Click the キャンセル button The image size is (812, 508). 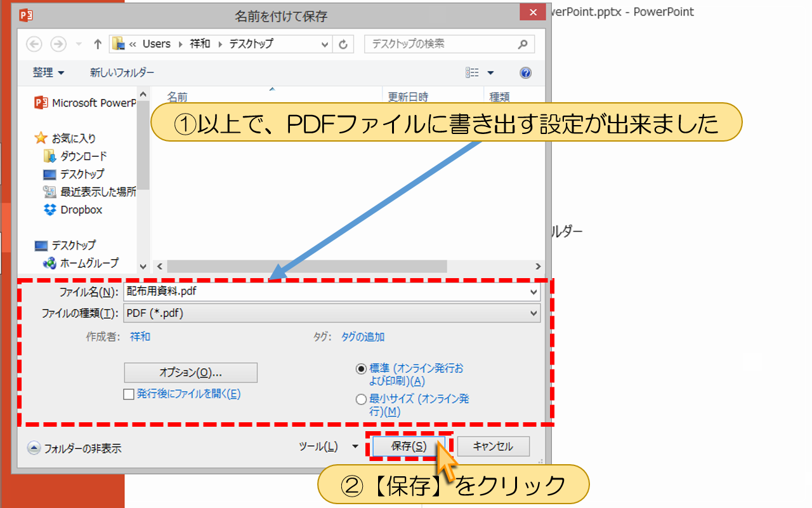(x=494, y=446)
